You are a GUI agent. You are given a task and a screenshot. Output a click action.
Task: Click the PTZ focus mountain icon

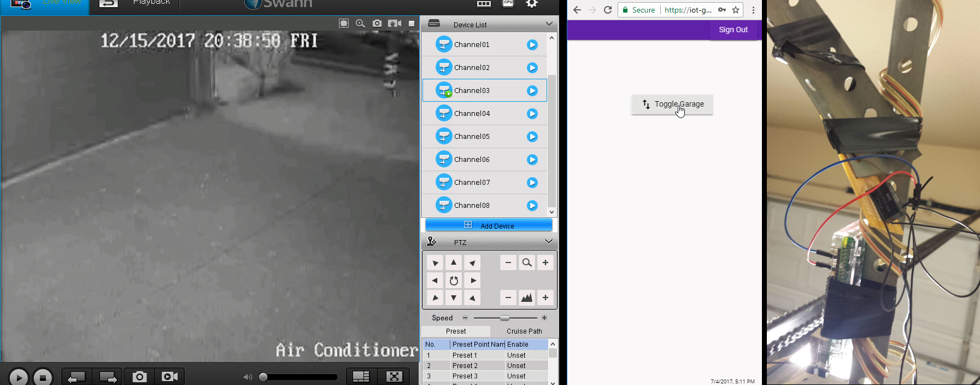coord(527,297)
